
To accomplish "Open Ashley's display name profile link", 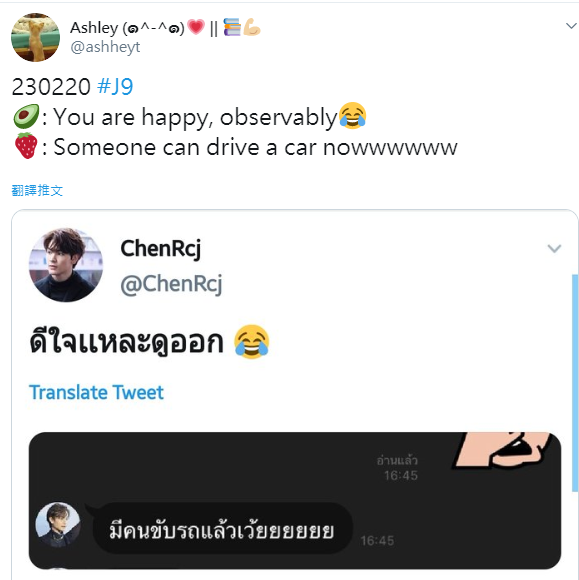I will coord(165,28).
